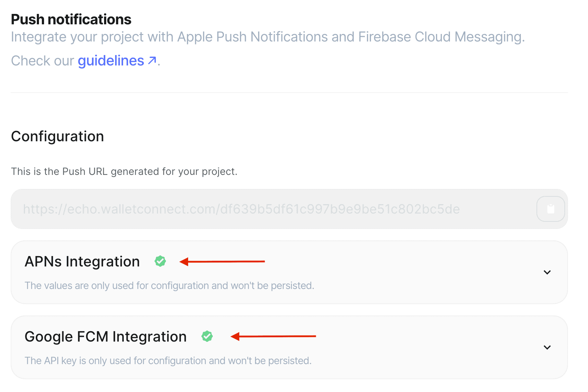This screenshot has width=588, height=392.
Task: Open the guidelines link
Action: pos(111,61)
